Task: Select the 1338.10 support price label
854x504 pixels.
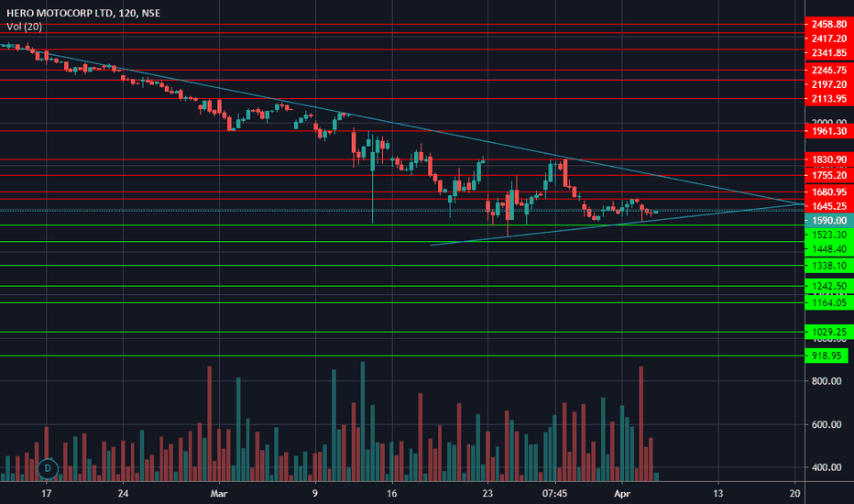Action: click(829, 266)
